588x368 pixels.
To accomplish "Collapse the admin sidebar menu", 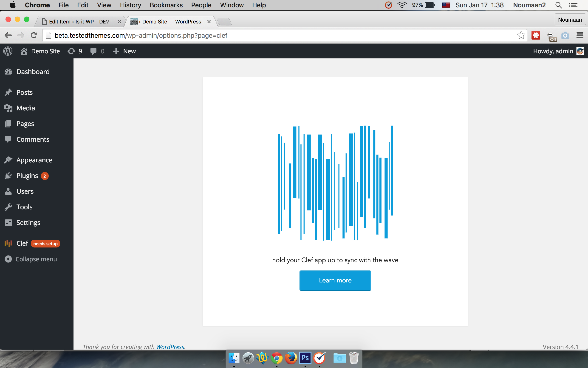I will 31,259.
